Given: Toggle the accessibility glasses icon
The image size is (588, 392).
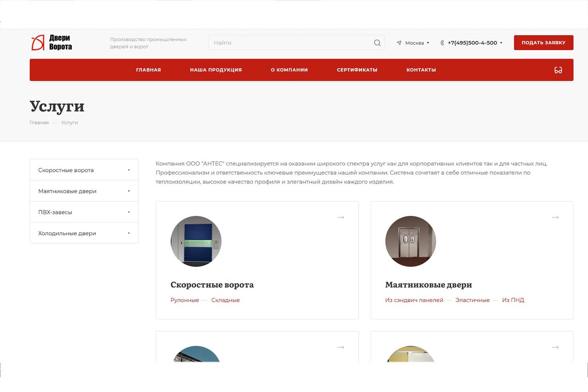Looking at the screenshot, I should click(558, 70).
